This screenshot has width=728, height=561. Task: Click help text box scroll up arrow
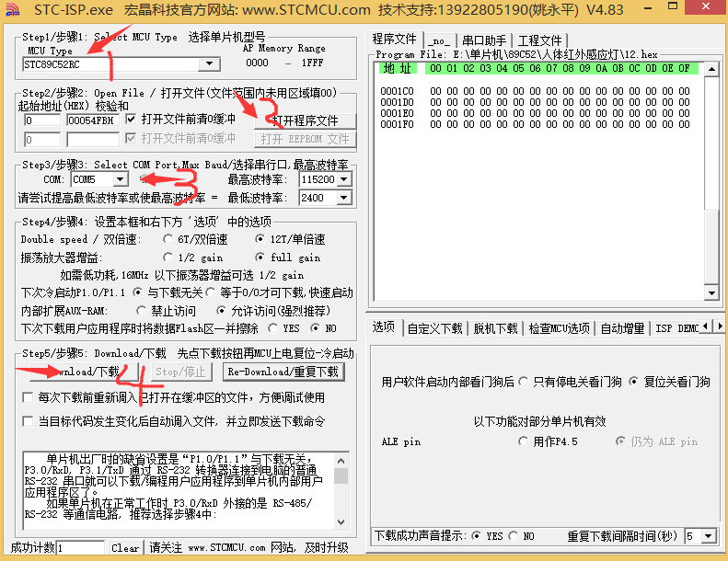(341, 461)
